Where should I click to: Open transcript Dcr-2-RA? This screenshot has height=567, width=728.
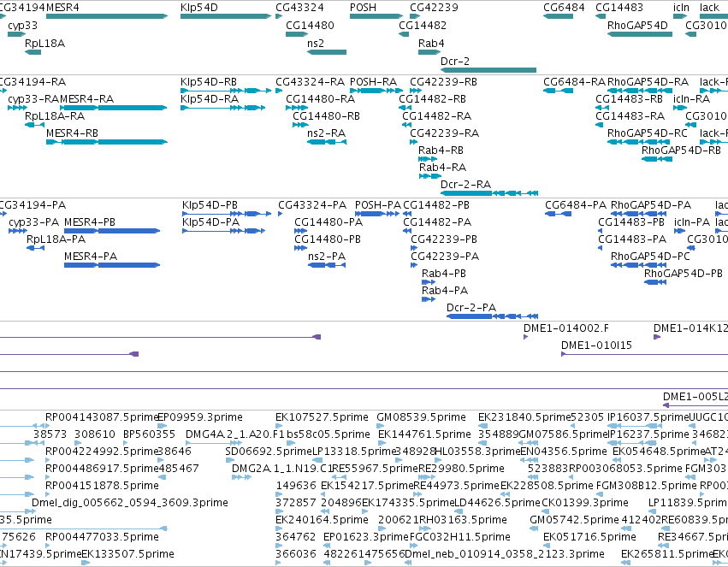[x=465, y=184]
